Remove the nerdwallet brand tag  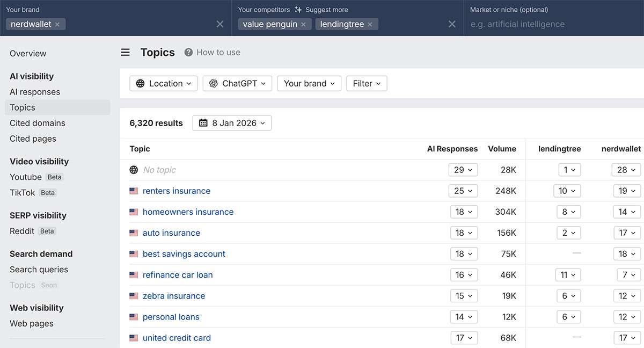[57, 24]
